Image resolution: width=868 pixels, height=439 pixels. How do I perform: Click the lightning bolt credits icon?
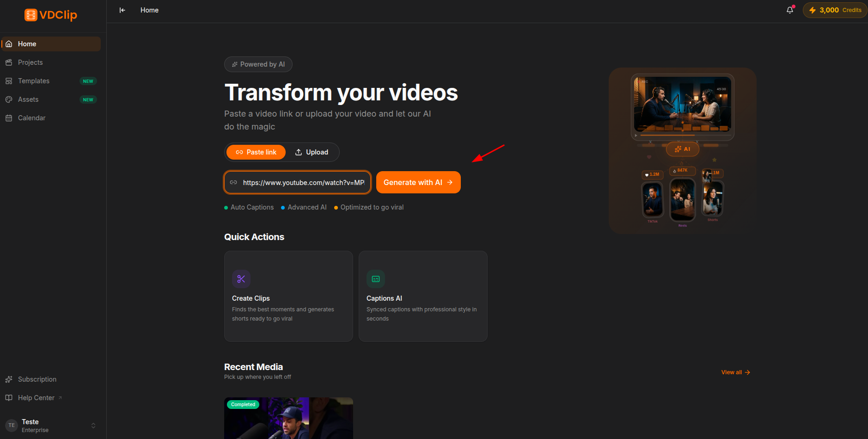click(812, 10)
